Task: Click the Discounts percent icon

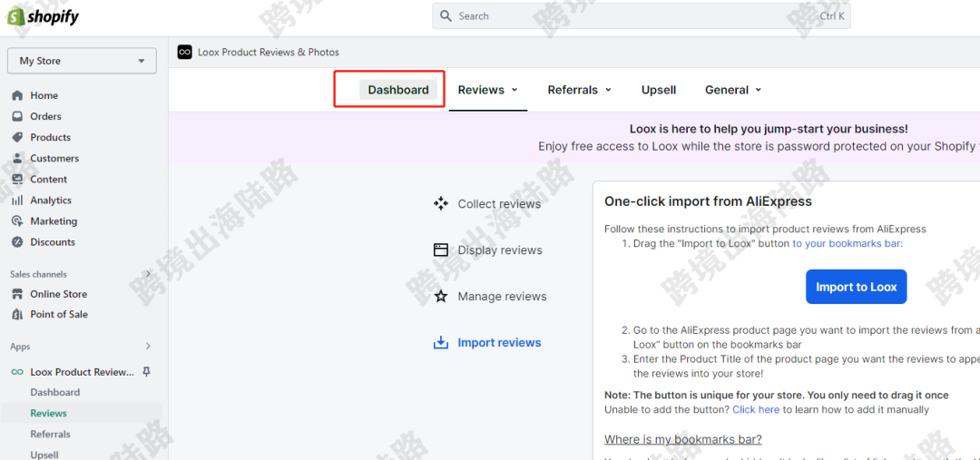Action: (17, 242)
